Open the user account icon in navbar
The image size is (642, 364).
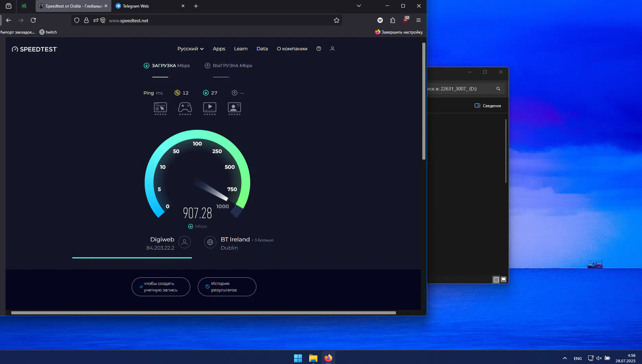coord(332,49)
